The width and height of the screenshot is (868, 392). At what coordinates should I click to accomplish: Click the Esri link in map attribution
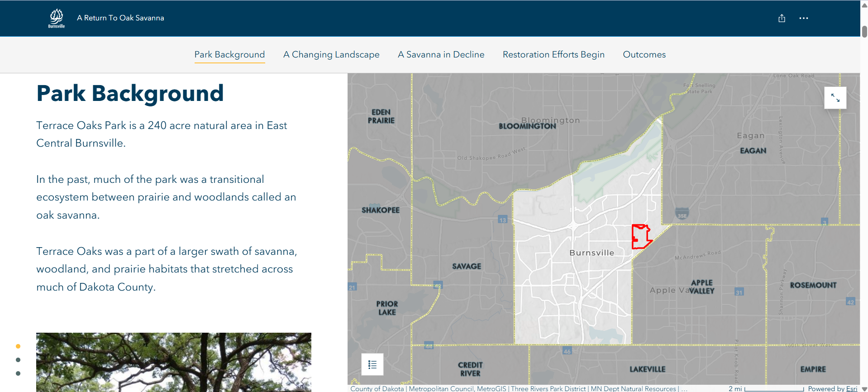852,388
